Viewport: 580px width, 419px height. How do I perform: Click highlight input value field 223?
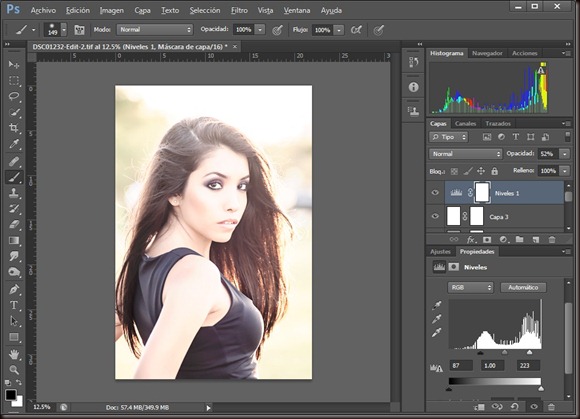coord(528,365)
